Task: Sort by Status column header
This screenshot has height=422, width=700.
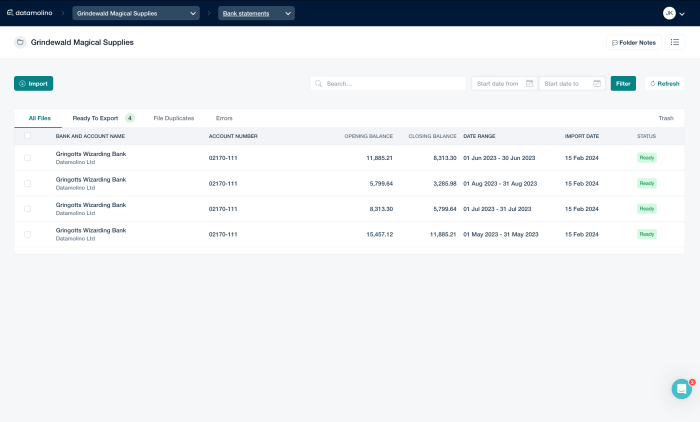Action: 646,136
